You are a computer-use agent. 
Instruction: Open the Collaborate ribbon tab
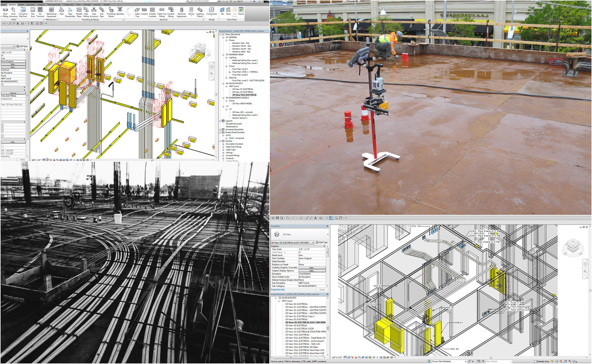[x=68, y=4]
